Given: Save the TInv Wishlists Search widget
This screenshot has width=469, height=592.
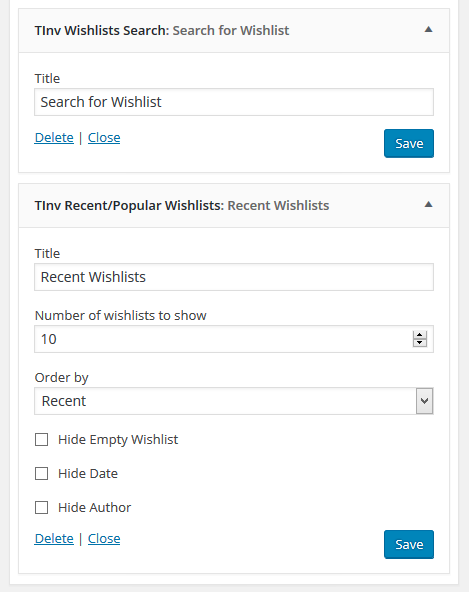Looking at the screenshot, I should click(409, 143).
